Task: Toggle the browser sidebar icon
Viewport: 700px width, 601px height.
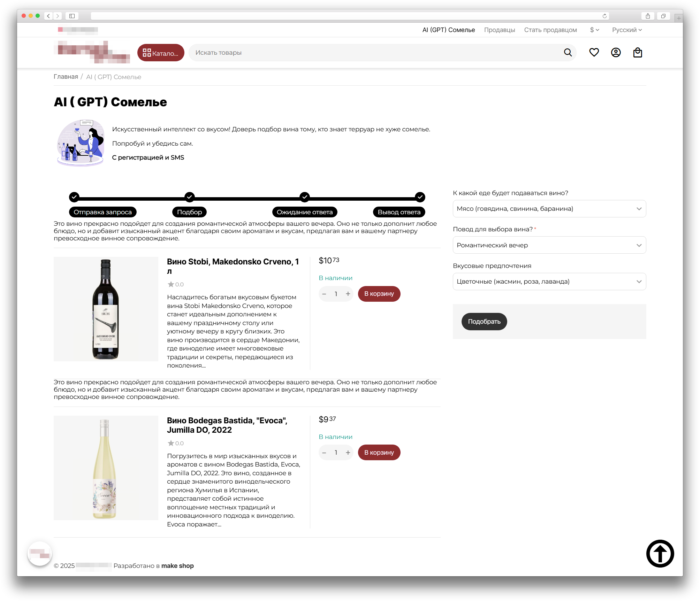Action: tap(72, 16)
